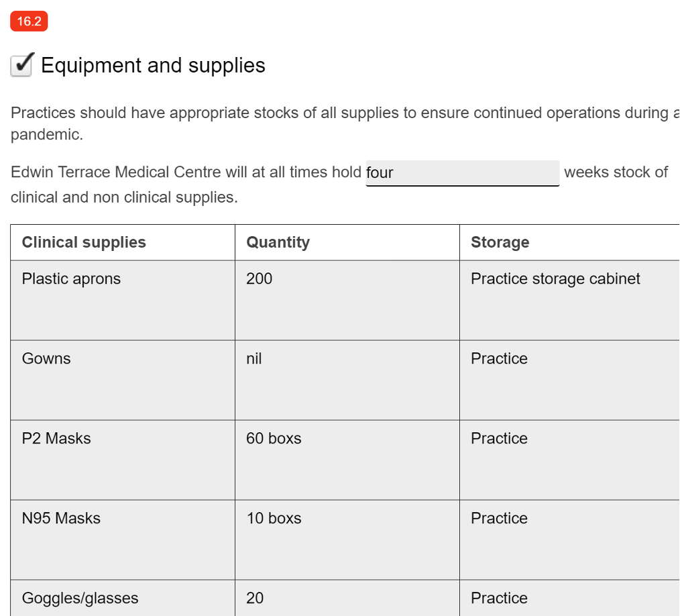This screenshot has width=680, height=616.
Task: Select the Goggles/glasses supply cell
Action: click(x=123, y=599)
